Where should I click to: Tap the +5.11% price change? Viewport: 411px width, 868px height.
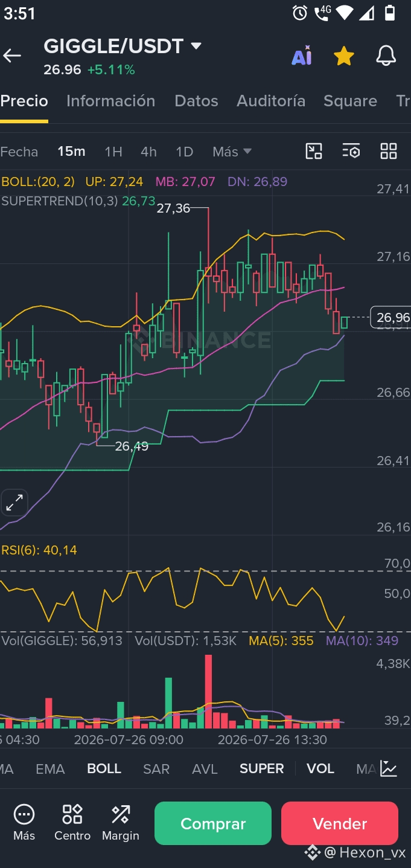[x=111, y=70]
